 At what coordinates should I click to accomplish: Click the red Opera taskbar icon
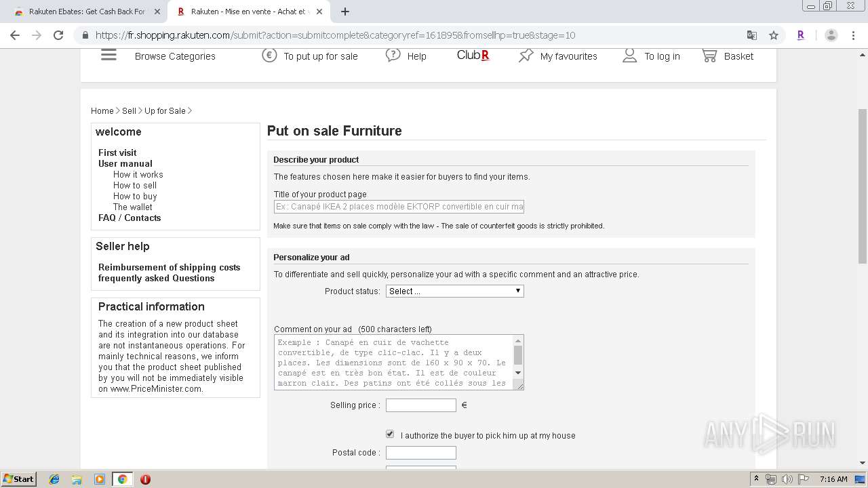(145, 479)
